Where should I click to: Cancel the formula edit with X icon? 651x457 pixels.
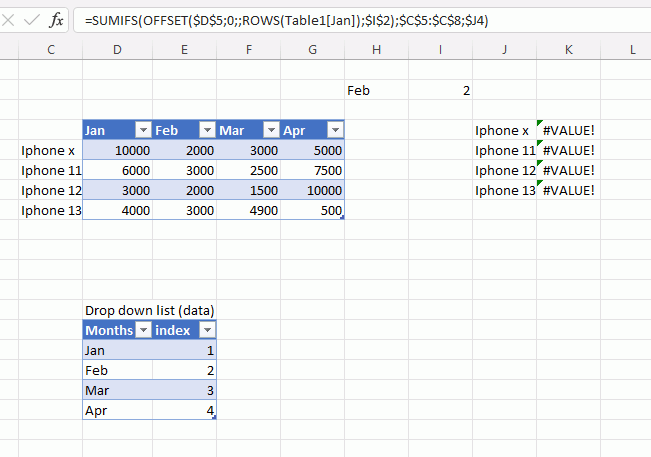pos(8,20)
